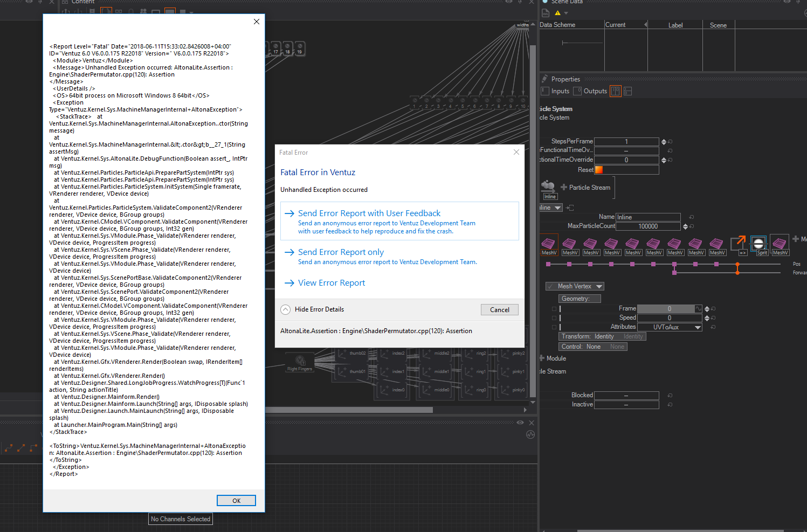Viewport: 807px width, 532px height.
Task: Toggle the Speed property checkbox
Action: point(554,318)
